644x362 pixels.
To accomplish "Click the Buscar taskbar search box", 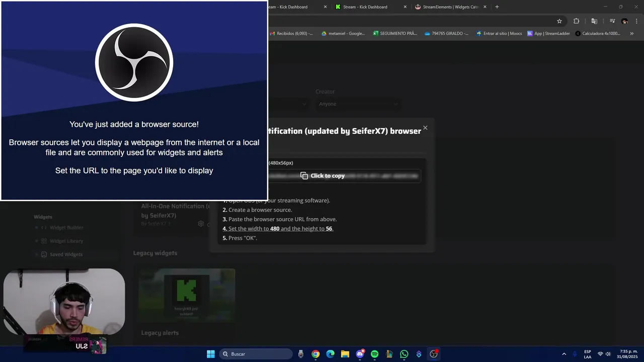I will tap(256, 354).
